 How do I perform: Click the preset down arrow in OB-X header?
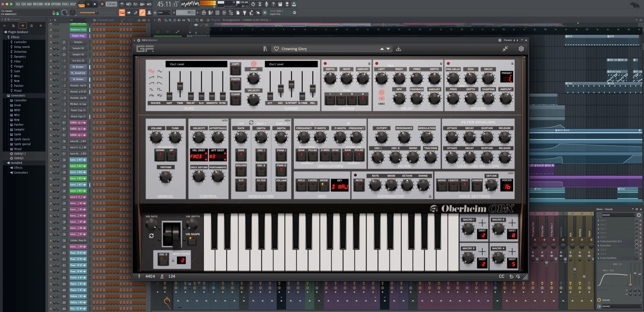[x=388, y=49]
